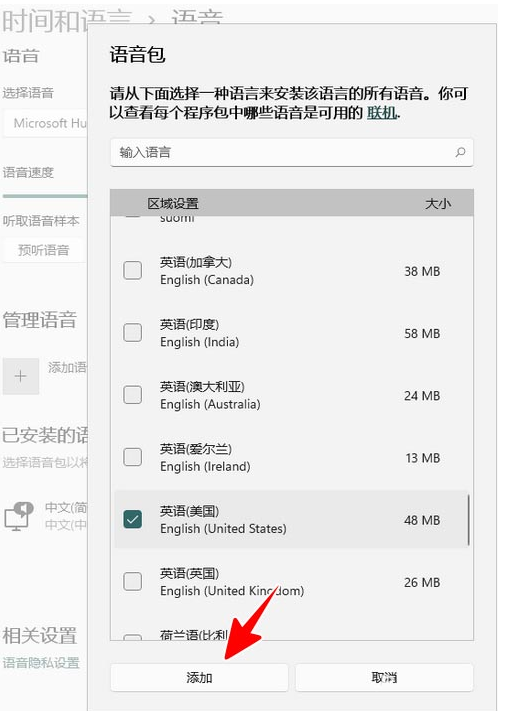Click the plus icon to add voices

(20, 376)
